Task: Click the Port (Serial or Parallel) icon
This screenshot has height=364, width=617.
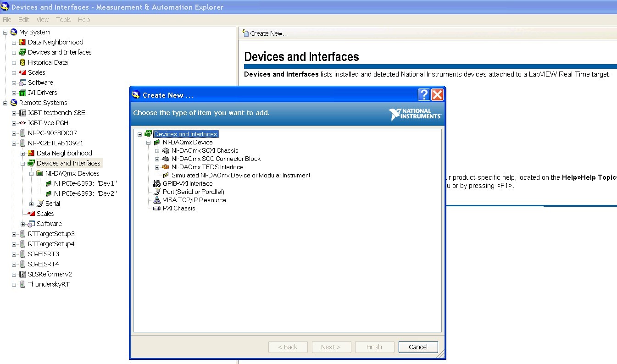Action: point(157,192)
